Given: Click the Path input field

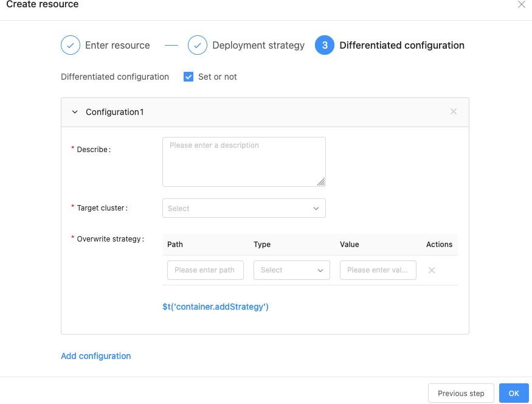Looking at the screenshot, I should (x=205, y=270).
